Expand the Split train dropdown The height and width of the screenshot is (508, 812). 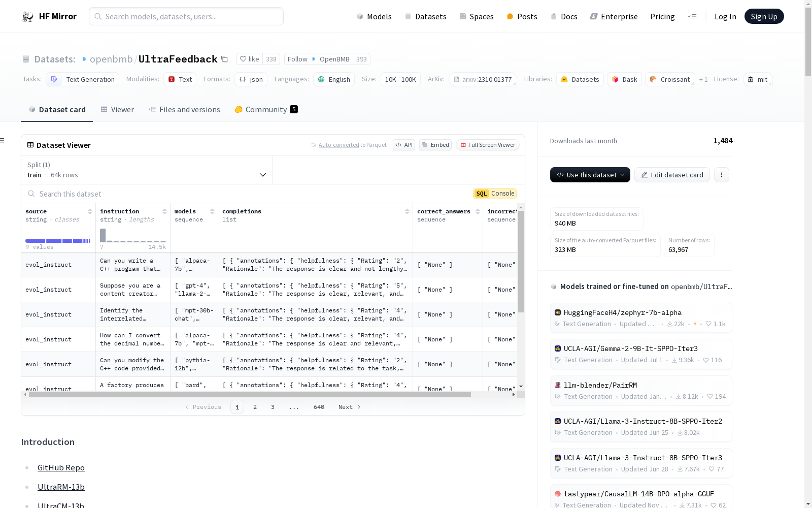click(x=147, y=170)
